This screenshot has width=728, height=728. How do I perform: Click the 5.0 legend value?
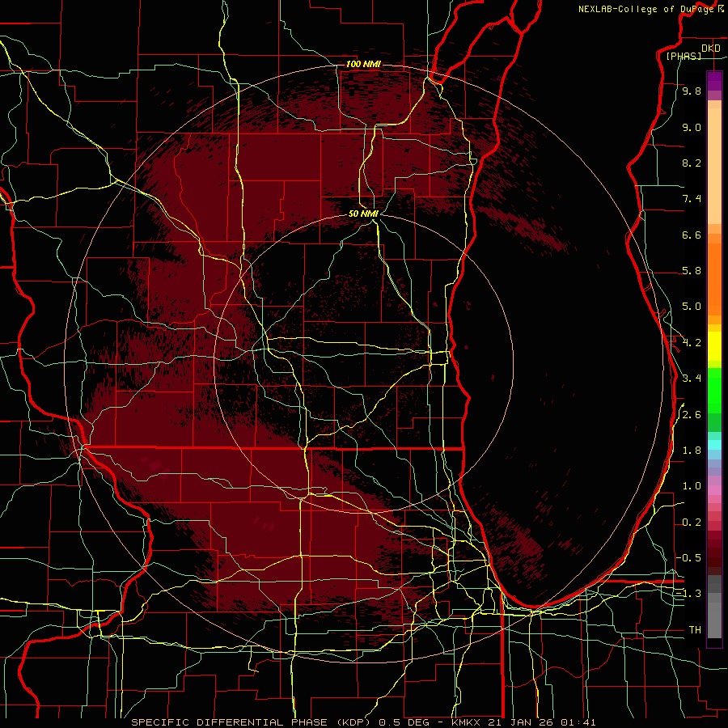click(692, 307)
